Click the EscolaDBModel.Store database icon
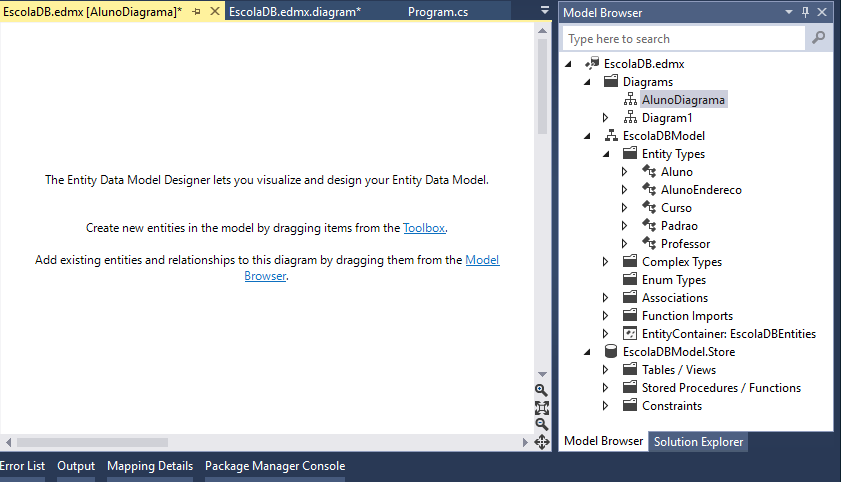841x482 pixels. pos(611,351)
